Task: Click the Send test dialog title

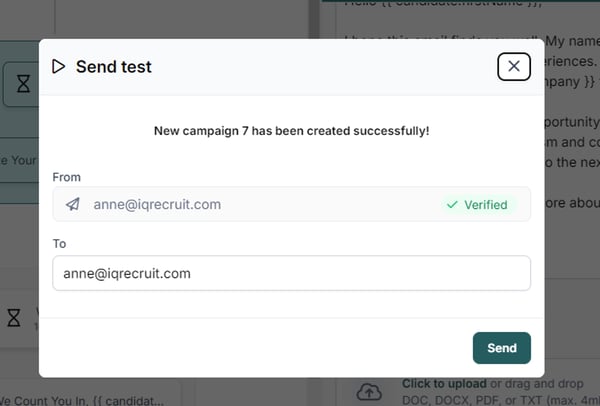Action: (114, 67)
